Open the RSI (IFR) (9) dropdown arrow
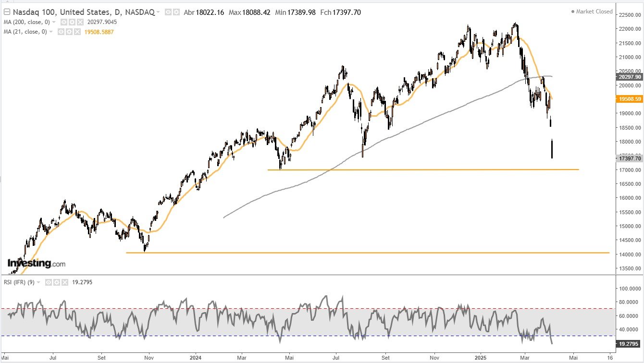Viewport: 644px width, 363px height. [38, 282]
